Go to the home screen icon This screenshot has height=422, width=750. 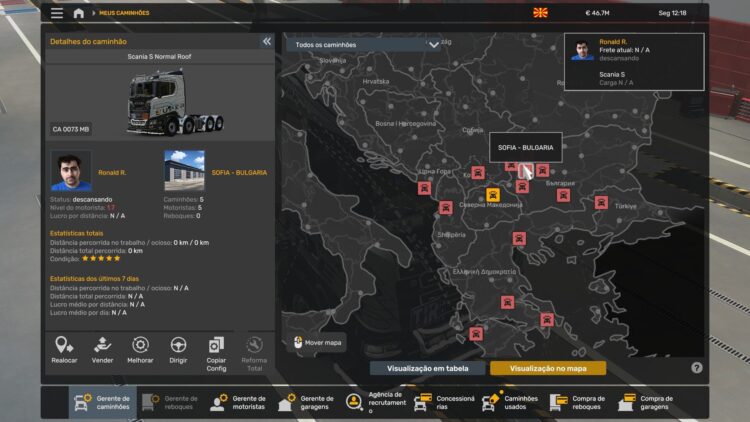(78, 13)
